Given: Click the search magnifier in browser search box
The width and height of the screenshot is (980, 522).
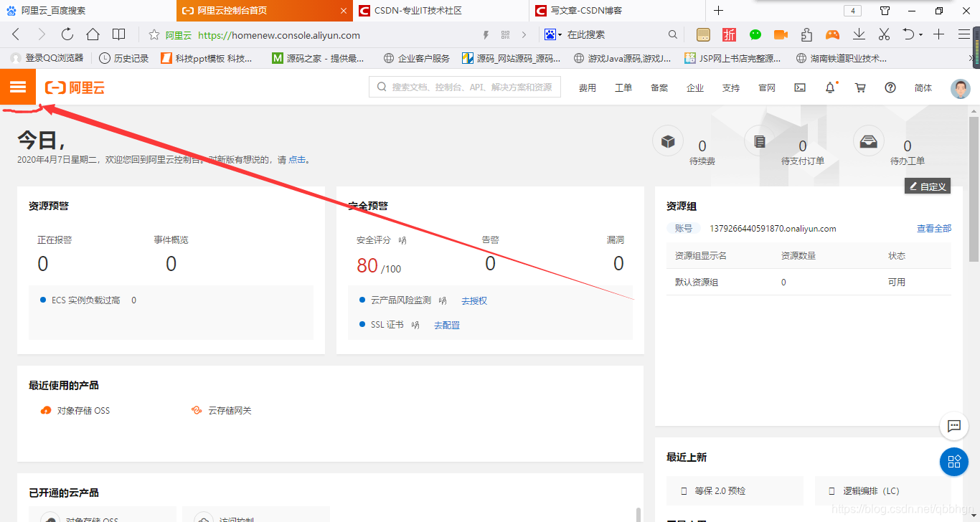Looking at the screenshot, I should [x=672, y=34].
